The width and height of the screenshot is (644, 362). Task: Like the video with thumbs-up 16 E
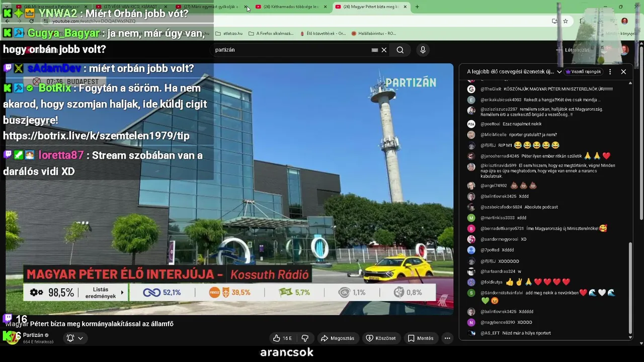tap(282, 338)
